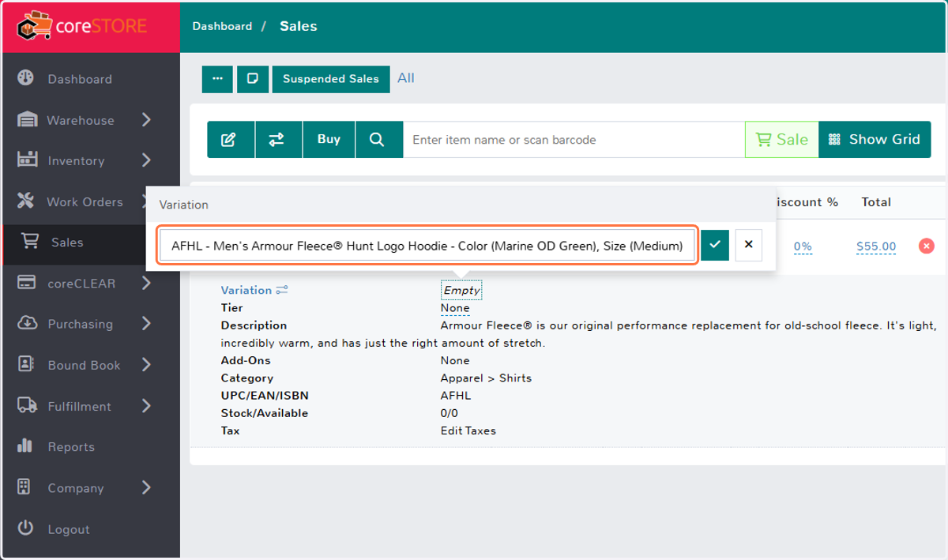The width and height of the screenshot is (948, 560).
Task: Click the Fulfillment truck icon
Action: (x=27, y=405)
